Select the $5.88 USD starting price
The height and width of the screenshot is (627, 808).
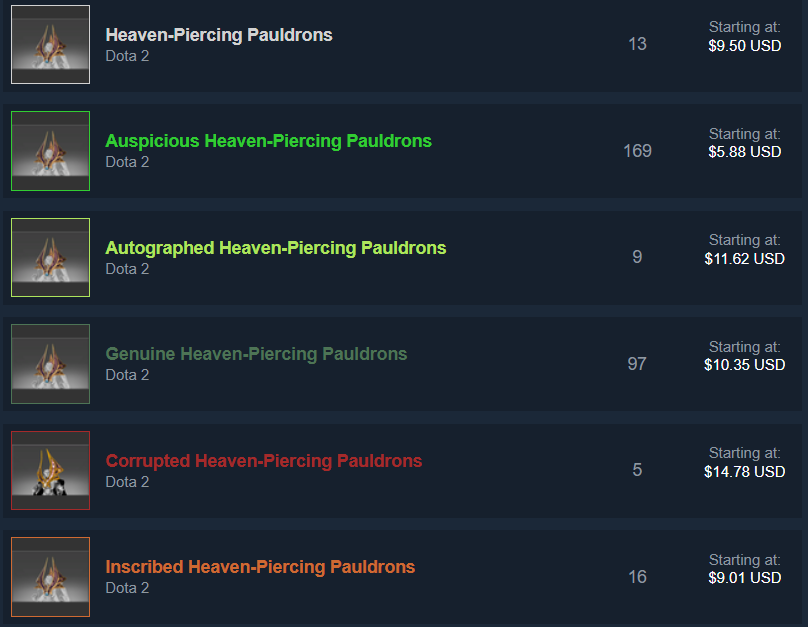pos(744,152)
